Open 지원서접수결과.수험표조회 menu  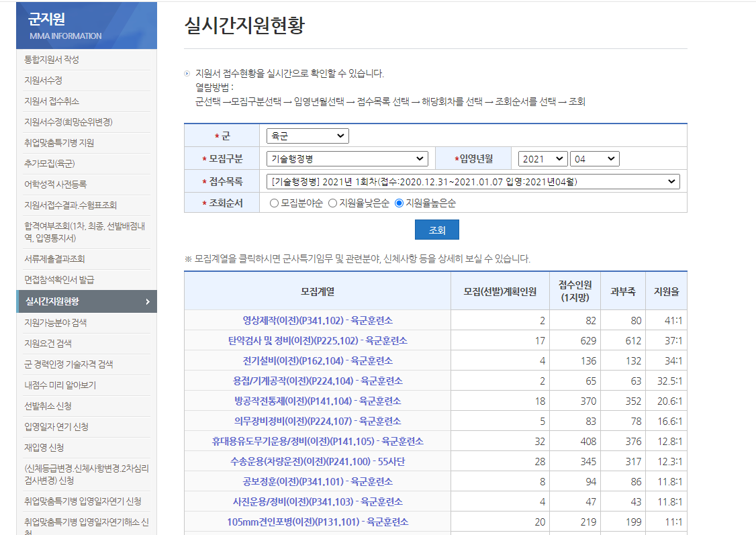tap(70, 205)
